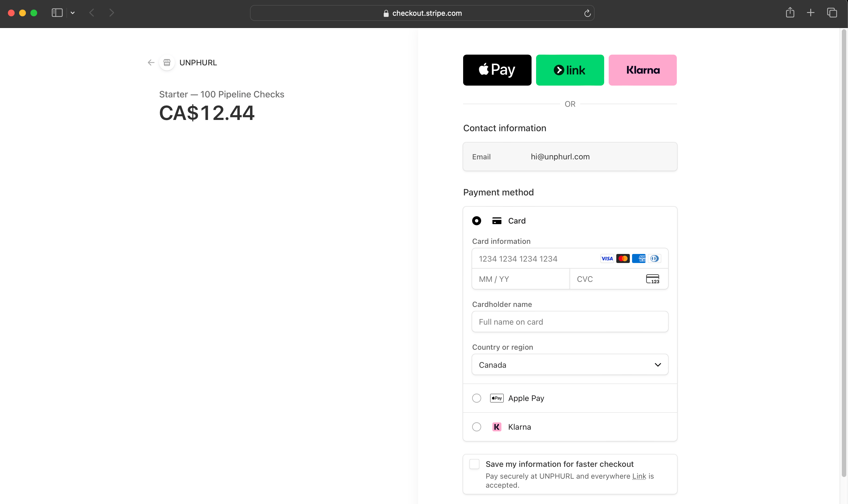Check Save my information for faster checkout
The width and height of the screenshot is (848, 504).
tap(474, 464)
